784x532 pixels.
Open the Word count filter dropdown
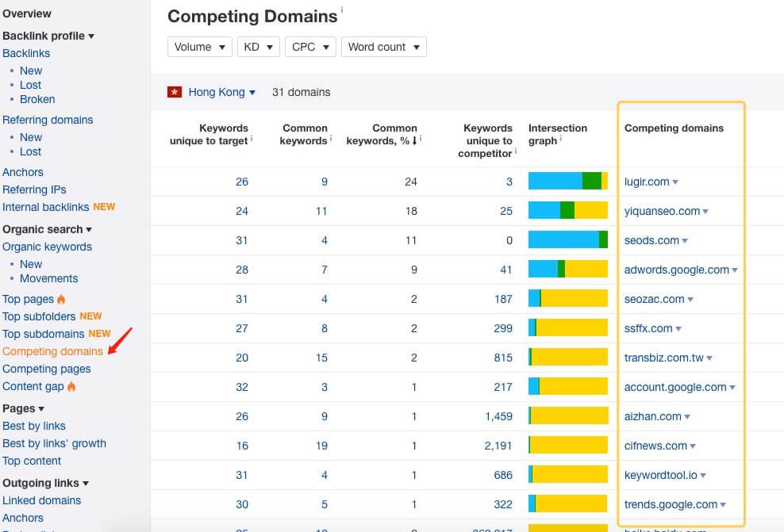(x=383, y=47)
